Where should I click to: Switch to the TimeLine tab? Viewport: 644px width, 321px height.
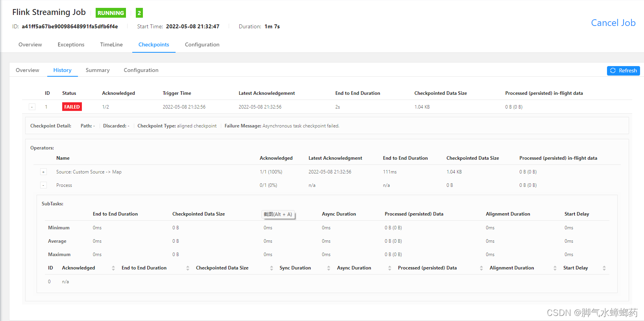point(111,44)
